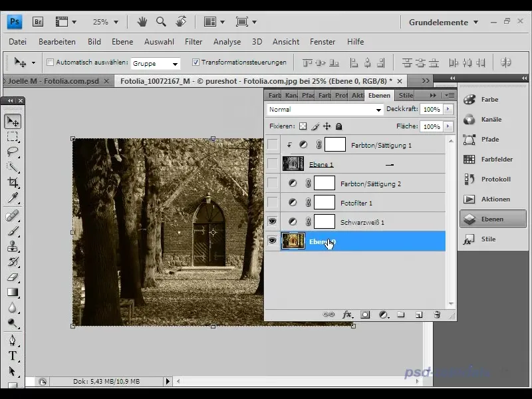Show the Fotofilter 1 layer
This screenshot has width=532, height=399.
click(x=272, y=203)
